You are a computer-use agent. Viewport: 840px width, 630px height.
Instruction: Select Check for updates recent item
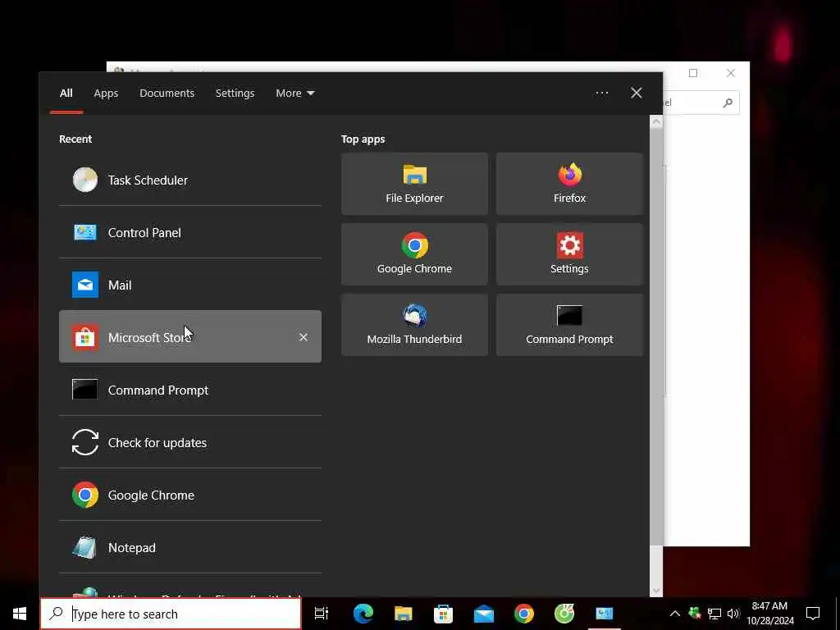click(190, 442)
